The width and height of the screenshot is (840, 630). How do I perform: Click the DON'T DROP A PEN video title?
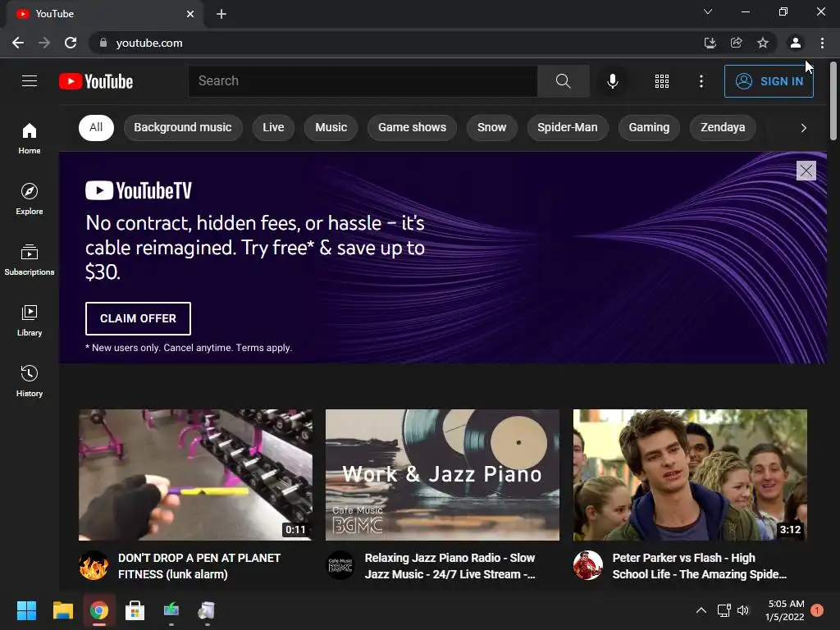click(199, 566)
